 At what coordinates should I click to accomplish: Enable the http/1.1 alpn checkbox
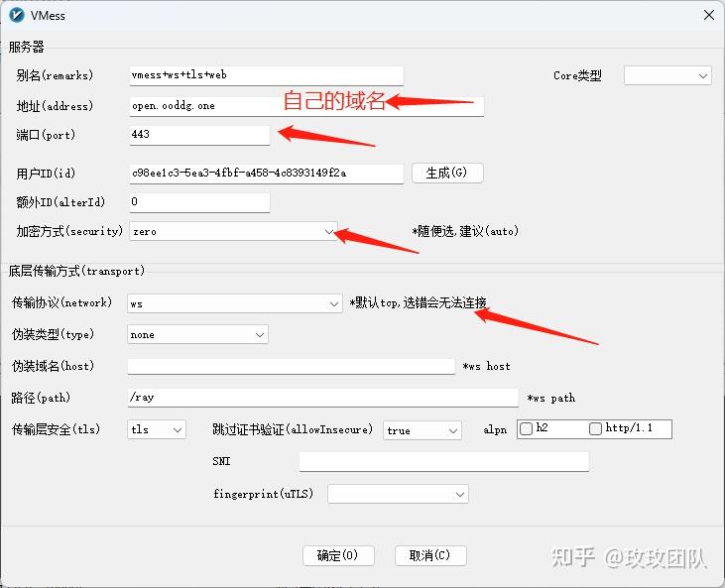[x=595, y=429]
